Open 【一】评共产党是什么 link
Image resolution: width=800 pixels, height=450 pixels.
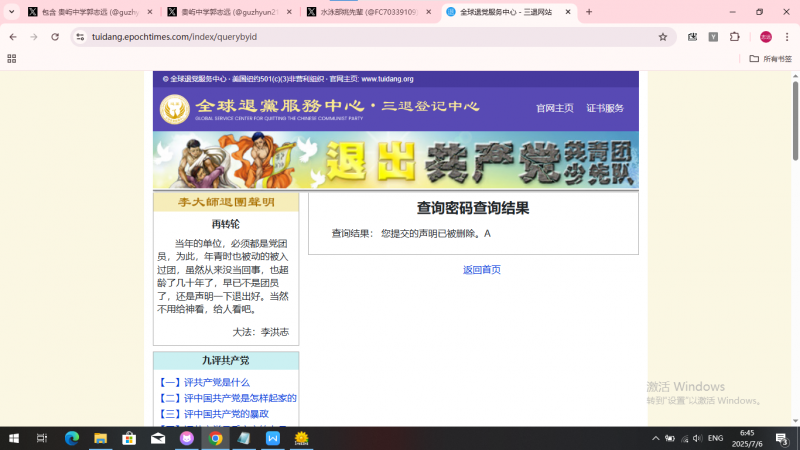204,382
